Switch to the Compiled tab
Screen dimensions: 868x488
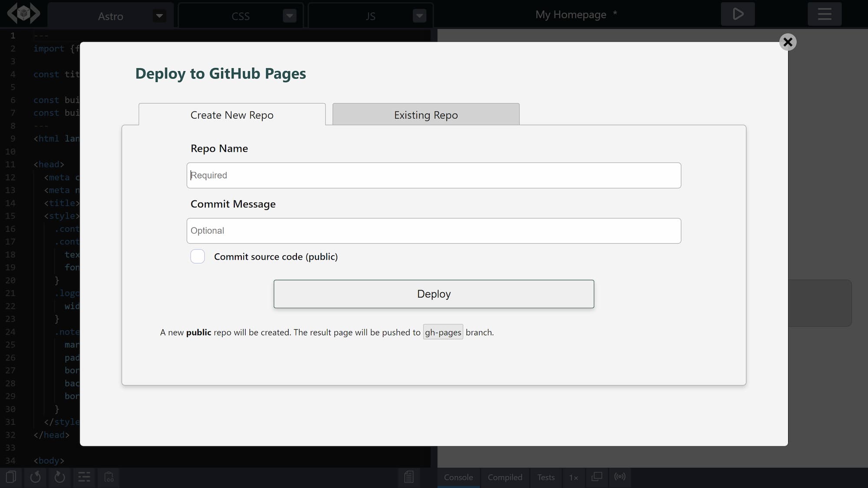(x=505, y=477)
